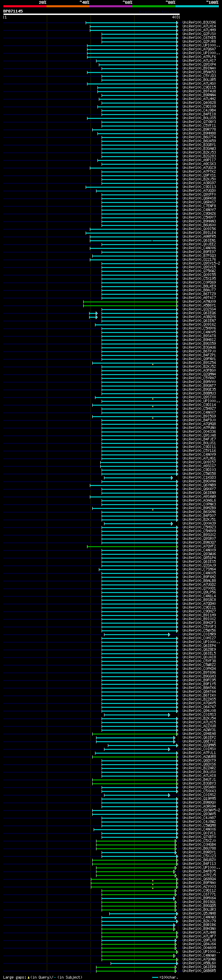Click the =100char. scale legend

tap(165, 977)
